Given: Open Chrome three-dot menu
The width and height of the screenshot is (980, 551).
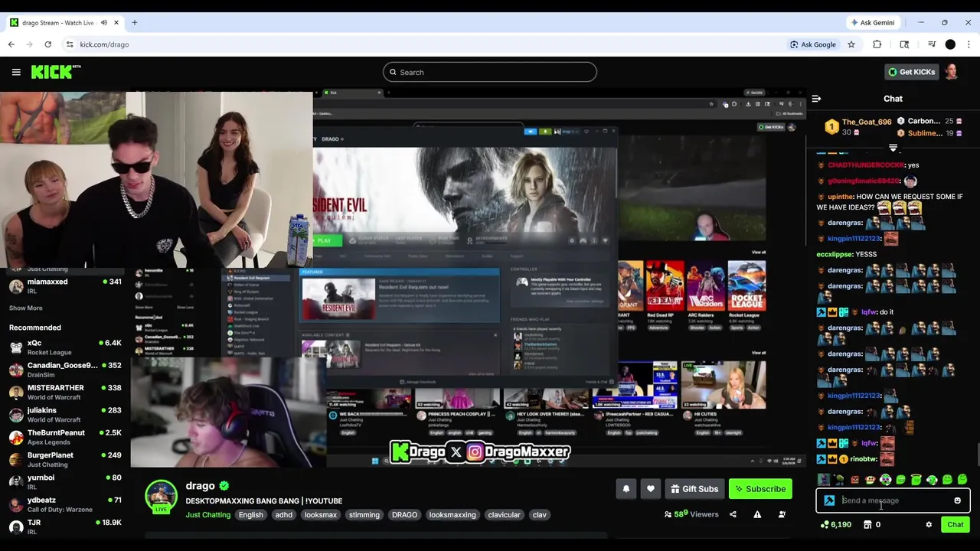Looking at the screenshot, I should pyautogui.click(x=969, y=44).
